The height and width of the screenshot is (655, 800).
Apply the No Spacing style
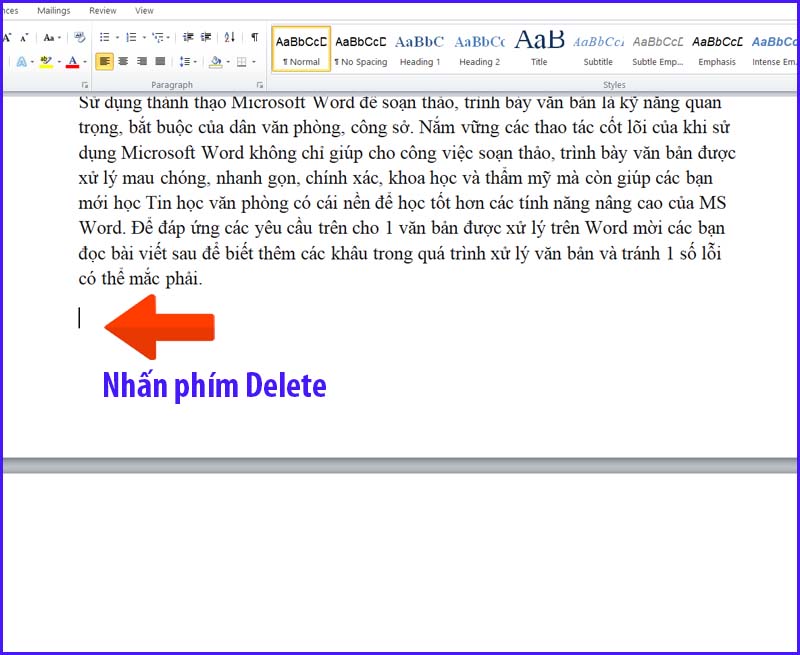click(x=361, y=49)
